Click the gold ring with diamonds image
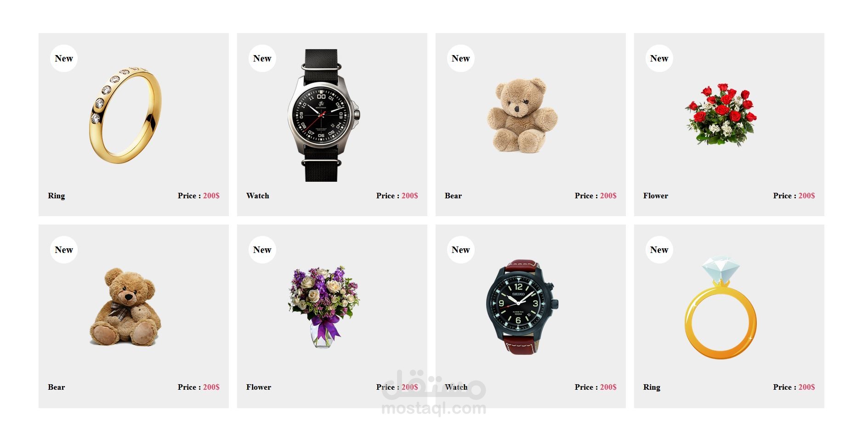The height and width of the screenshot is (426, 868). click(125, 115)
